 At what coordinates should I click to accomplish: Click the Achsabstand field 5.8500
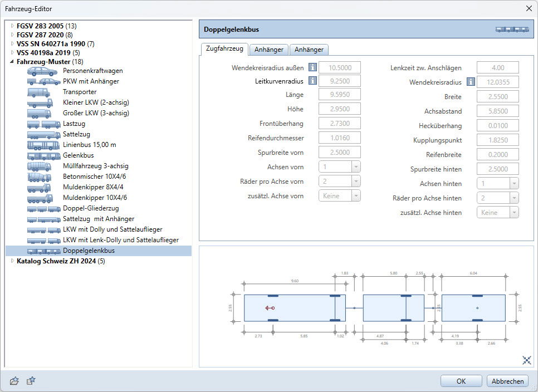(498, 111)
